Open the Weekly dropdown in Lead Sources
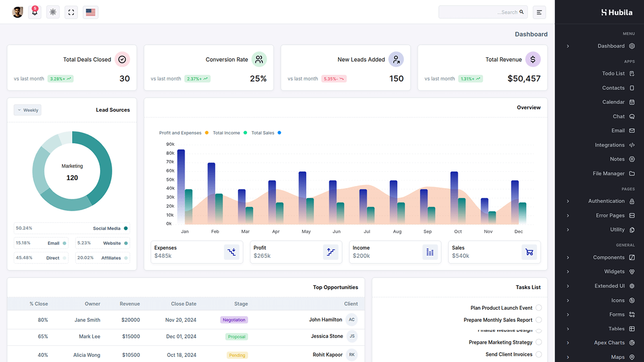 click(x=28, y=110)
